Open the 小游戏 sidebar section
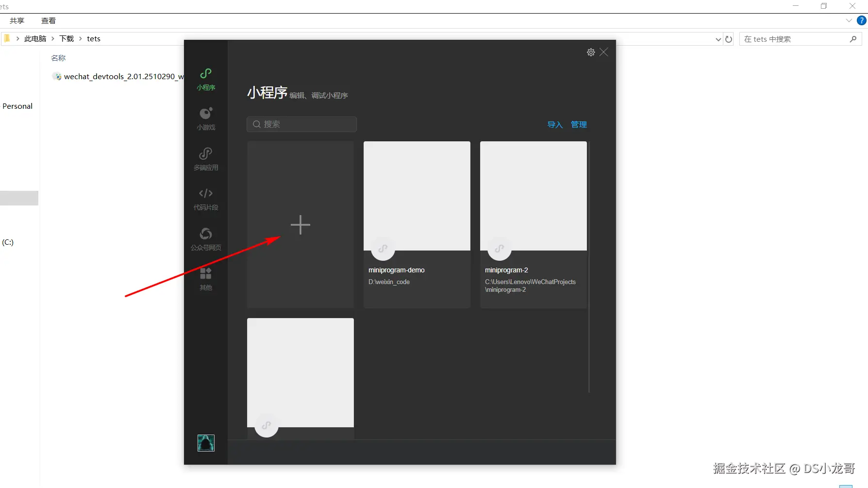Viewport: 868px width, 488px height. click(206, 119)
